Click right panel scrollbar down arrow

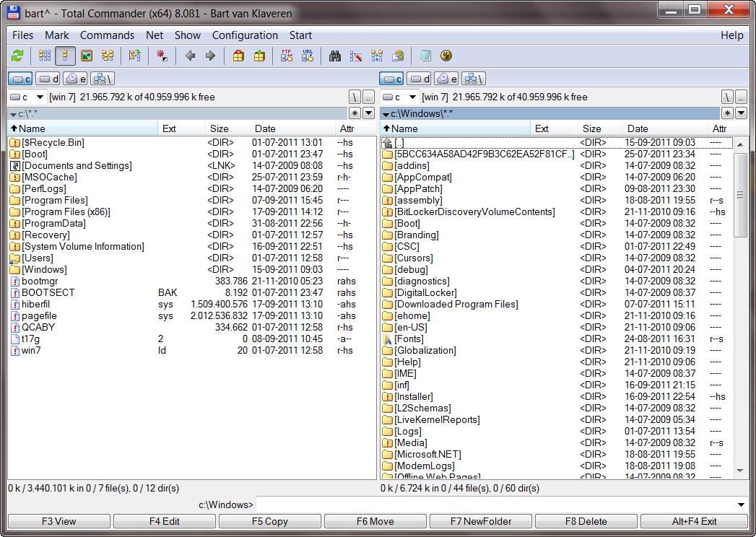tap(740, 471)
